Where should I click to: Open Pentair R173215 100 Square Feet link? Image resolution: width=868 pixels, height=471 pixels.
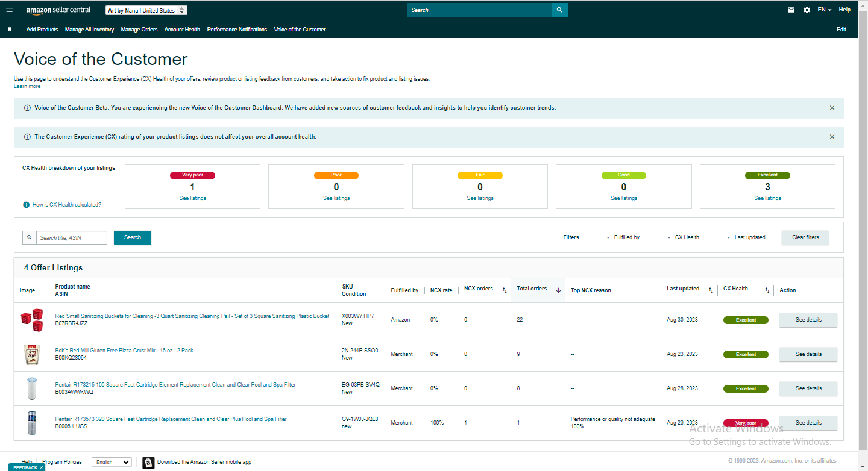click(175, 385)
